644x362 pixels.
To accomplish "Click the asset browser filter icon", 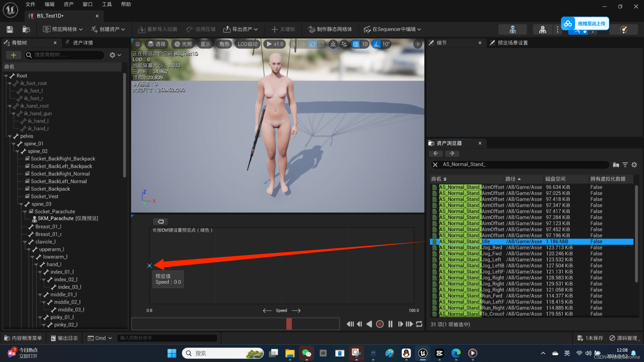I will [x=625, y=165].
